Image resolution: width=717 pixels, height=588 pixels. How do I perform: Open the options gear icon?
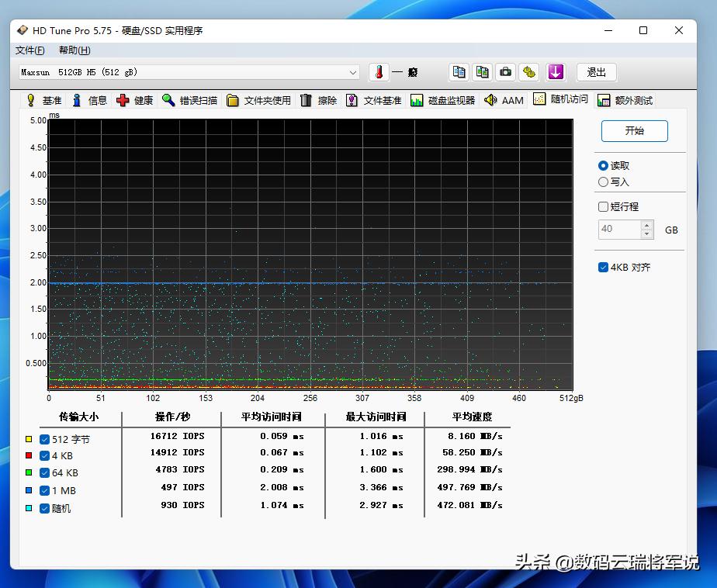tap(529, 72)
